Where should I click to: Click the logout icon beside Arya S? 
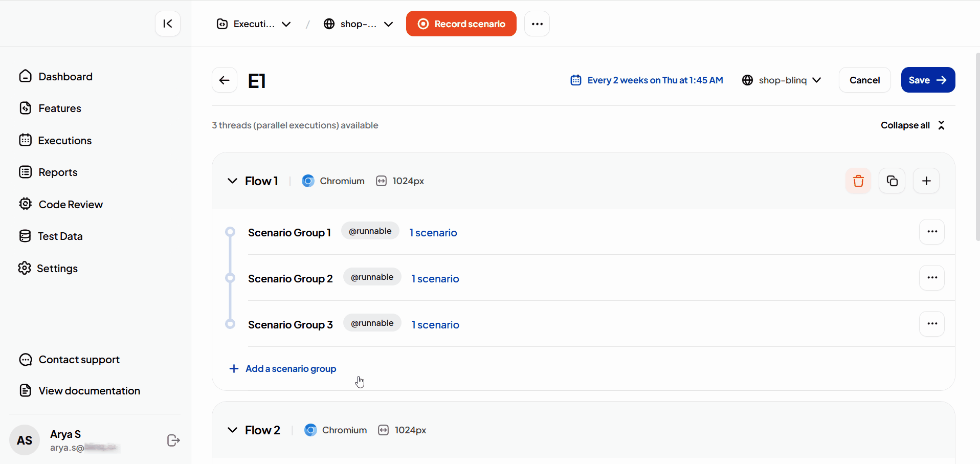coord(173,440)
